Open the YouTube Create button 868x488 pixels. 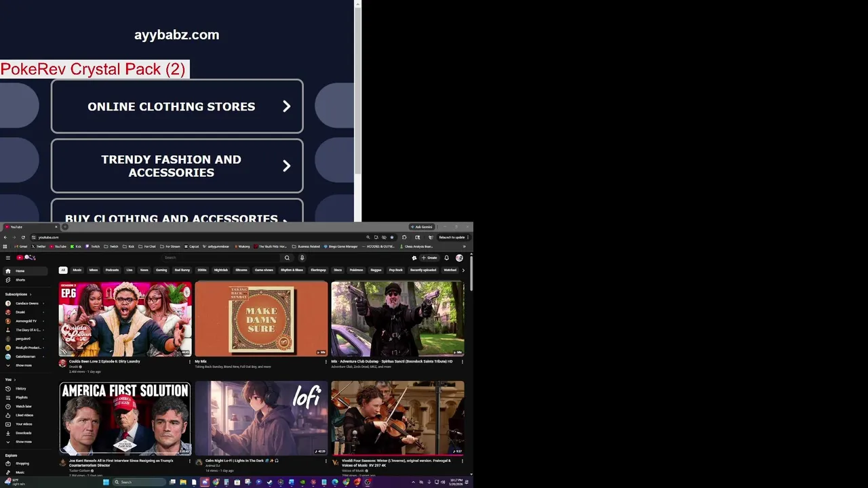click(x=429, y=258)
